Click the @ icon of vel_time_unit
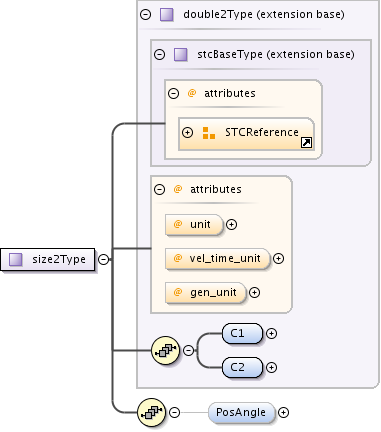The height and width of the screenshot is (432, 381). click(x=178, y=258)
